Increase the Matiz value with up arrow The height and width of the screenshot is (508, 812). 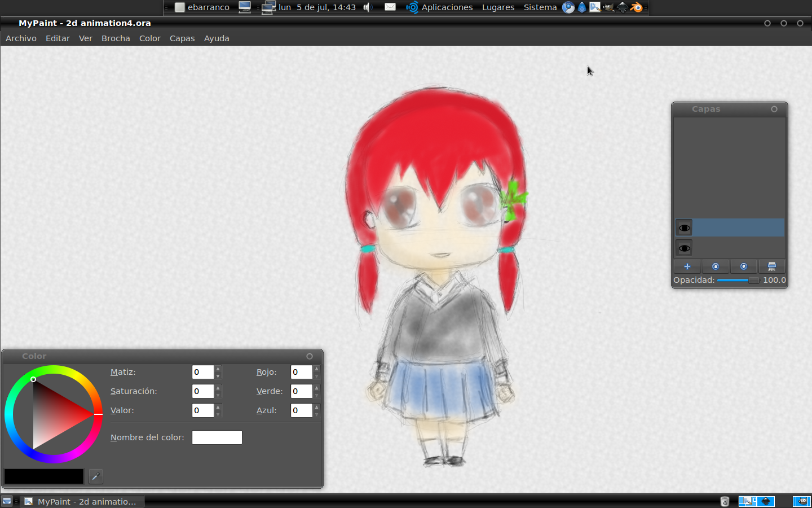[218, 369]
